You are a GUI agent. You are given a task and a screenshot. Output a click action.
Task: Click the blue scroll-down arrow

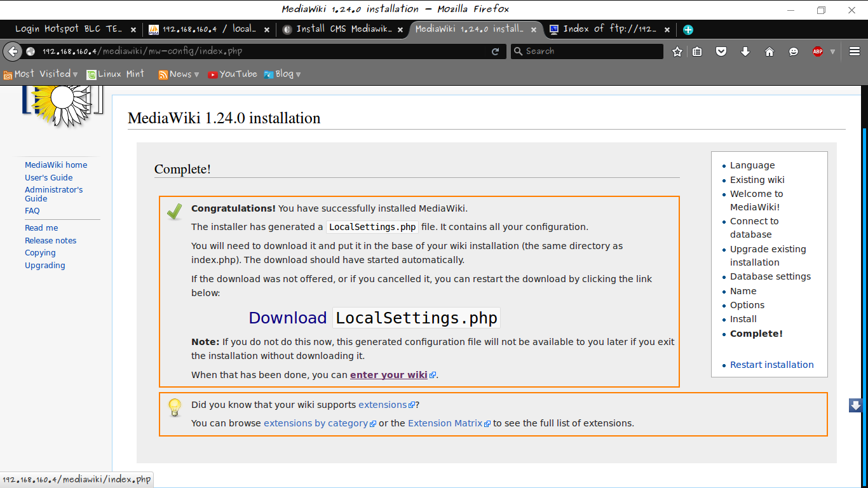point(855,405)
